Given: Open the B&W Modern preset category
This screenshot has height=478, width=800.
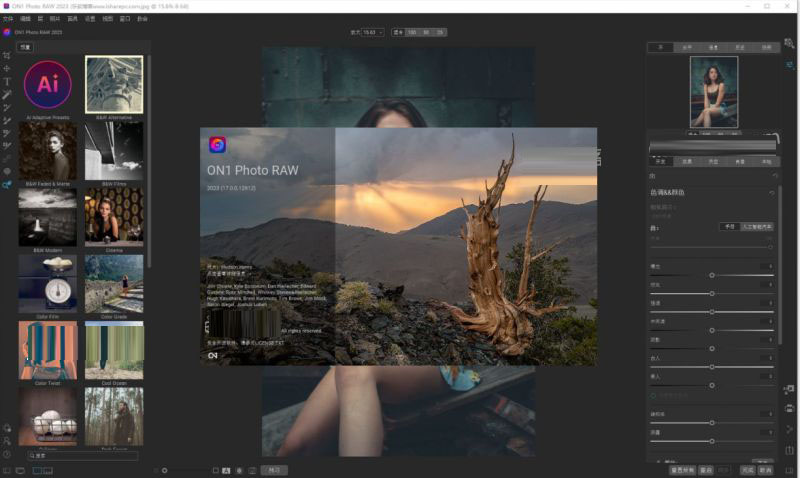Looking at the screenshot, I should point(47,217).
